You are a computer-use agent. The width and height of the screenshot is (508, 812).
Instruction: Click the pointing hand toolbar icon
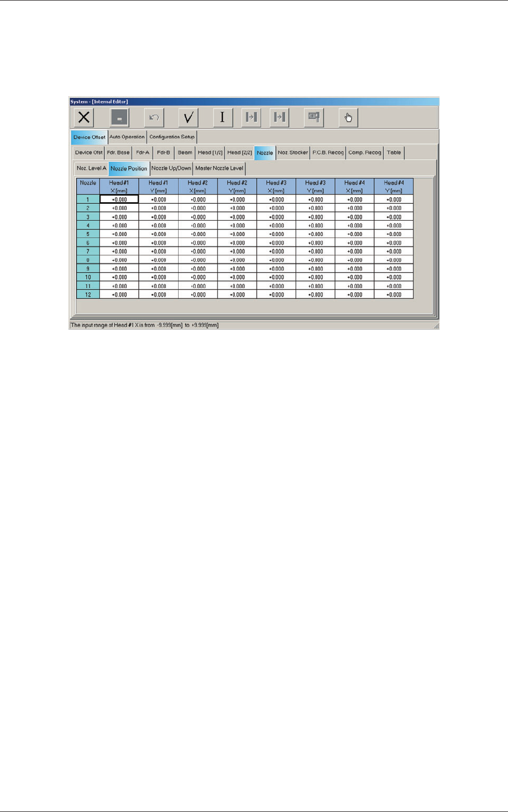(348, 117)
